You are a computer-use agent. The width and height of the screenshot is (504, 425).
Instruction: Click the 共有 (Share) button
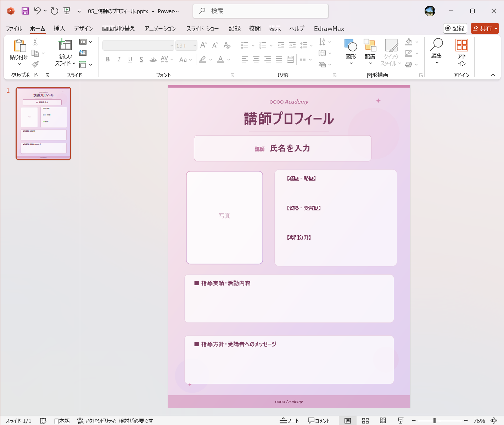point(485,28)
